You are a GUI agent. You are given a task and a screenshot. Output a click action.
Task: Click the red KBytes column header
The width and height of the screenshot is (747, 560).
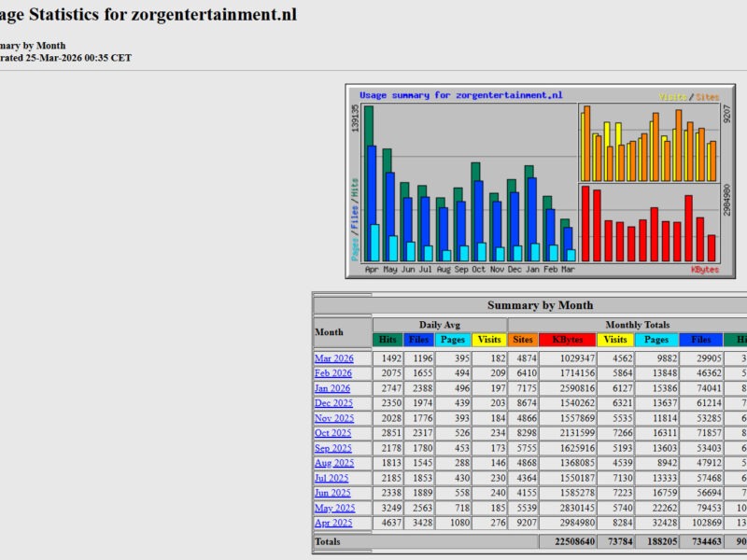click(567, 340)
